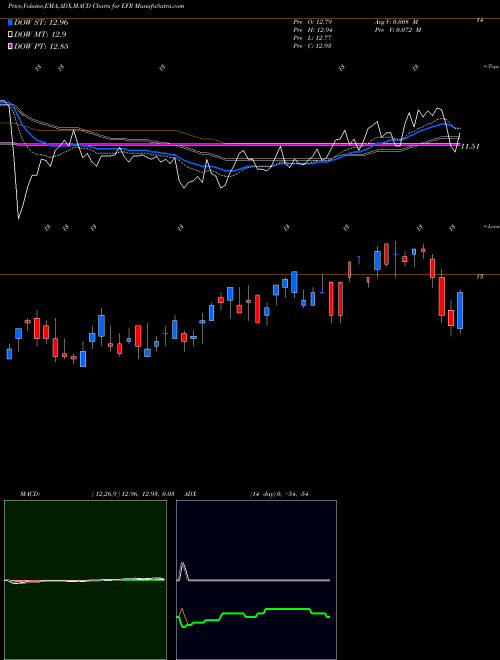Screen dimensions: 500x660
Task: Click the 13 price axis label
Action: click(479, 277)
